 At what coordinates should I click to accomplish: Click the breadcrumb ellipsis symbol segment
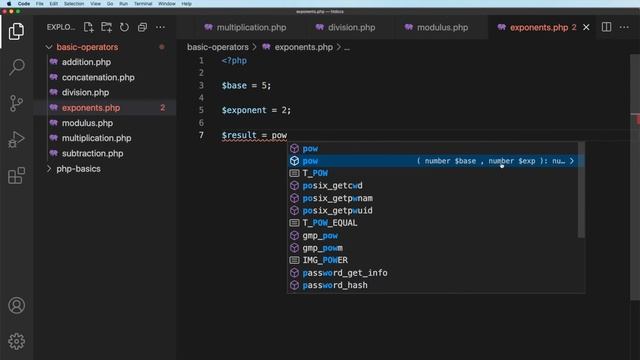(347, 47)
